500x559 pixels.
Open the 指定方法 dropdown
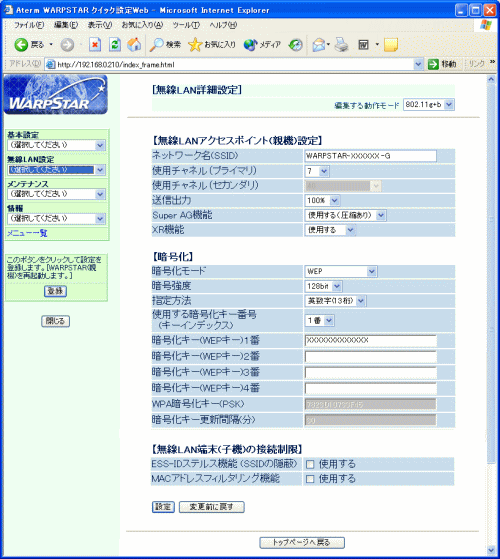(x=335, y=301)
